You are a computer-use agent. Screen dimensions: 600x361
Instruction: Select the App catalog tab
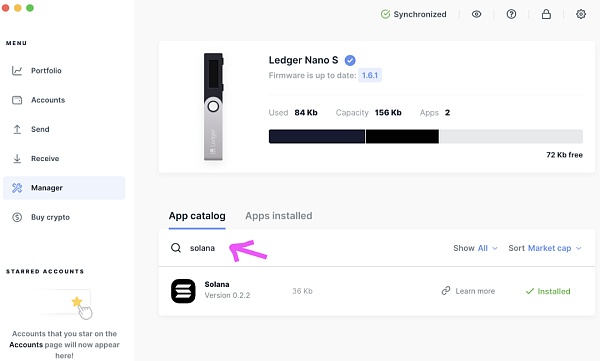197,216
